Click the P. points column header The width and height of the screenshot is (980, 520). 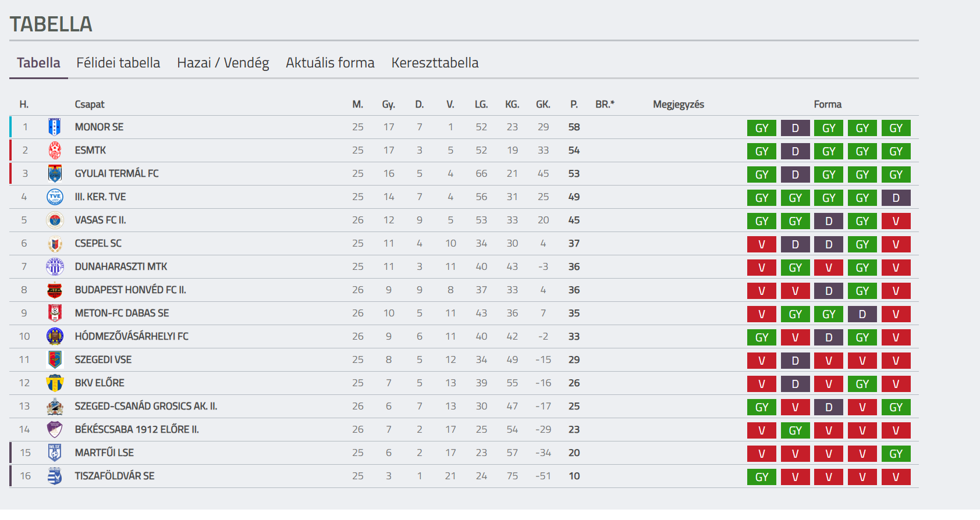574,104
